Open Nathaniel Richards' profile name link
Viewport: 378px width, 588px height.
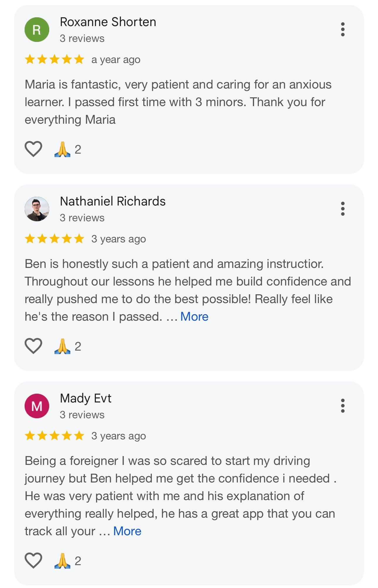(x=113, y=201)
